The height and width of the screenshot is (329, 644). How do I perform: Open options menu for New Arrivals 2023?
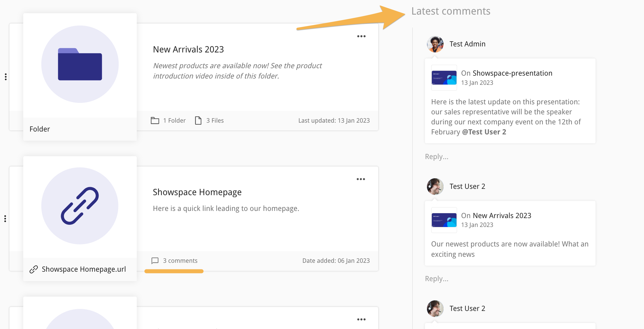[x=361, y=36]
